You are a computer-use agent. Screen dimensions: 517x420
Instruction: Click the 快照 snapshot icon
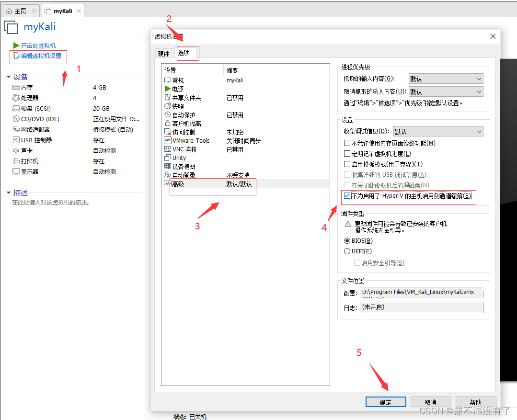pos(168,106)
